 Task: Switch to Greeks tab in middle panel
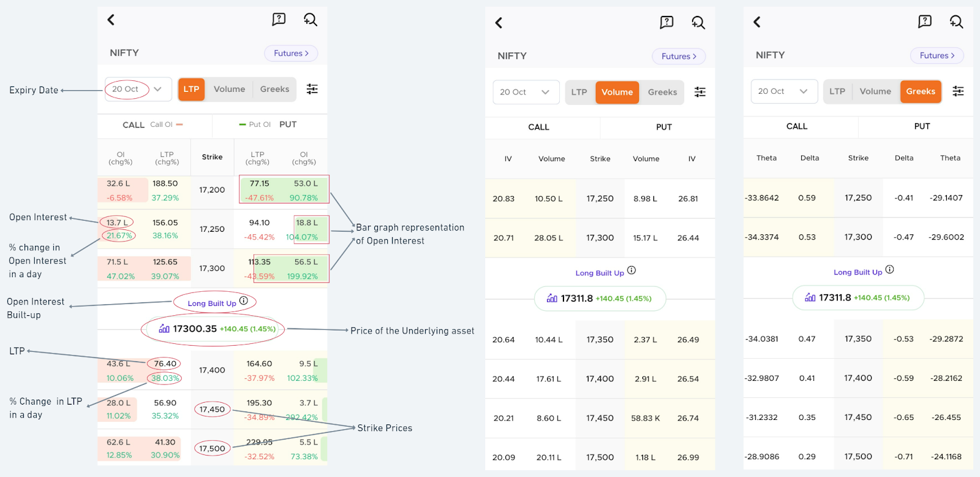(663, 92)
